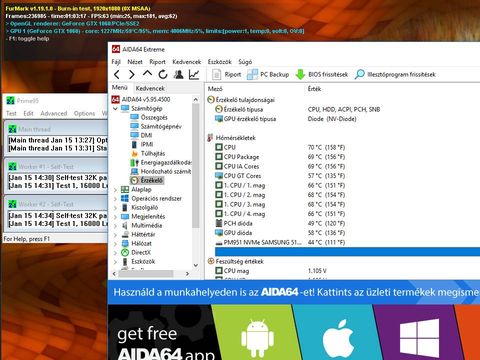
Task: Click the Mező column header
Action: tap(215, 89)
